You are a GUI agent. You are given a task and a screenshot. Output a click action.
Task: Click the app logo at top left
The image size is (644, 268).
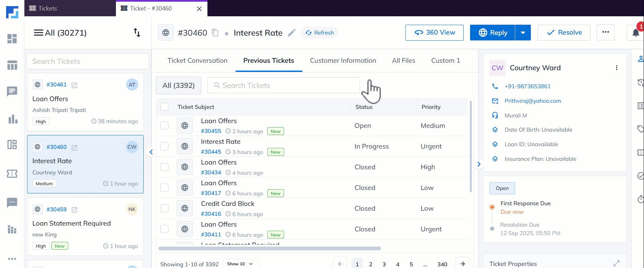click(x=12, y=12)
